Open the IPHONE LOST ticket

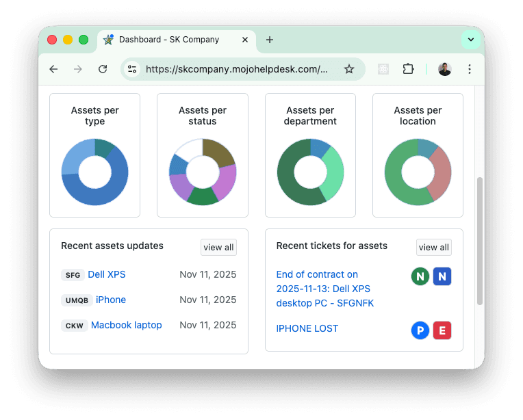pos(307,328)
